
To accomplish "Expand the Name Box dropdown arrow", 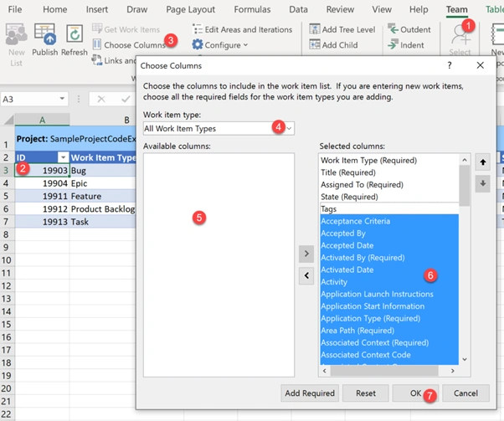I will point(62,99).
